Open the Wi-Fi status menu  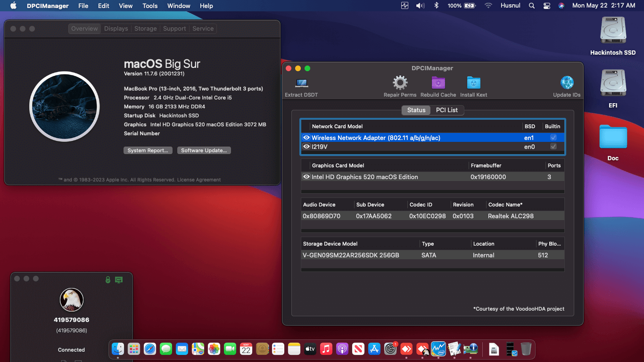click(x=488, y=5)
